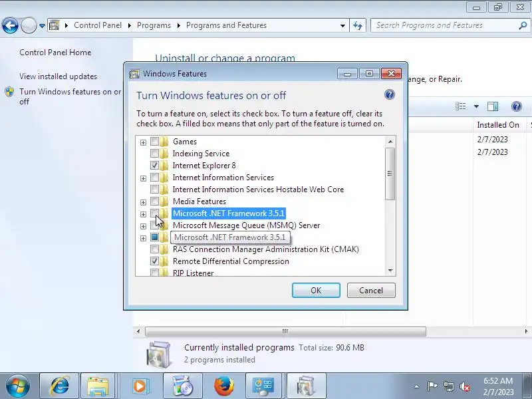Select the Internet Information Services Hostable Web Core row
532x399 pixels.
point(258,190)
